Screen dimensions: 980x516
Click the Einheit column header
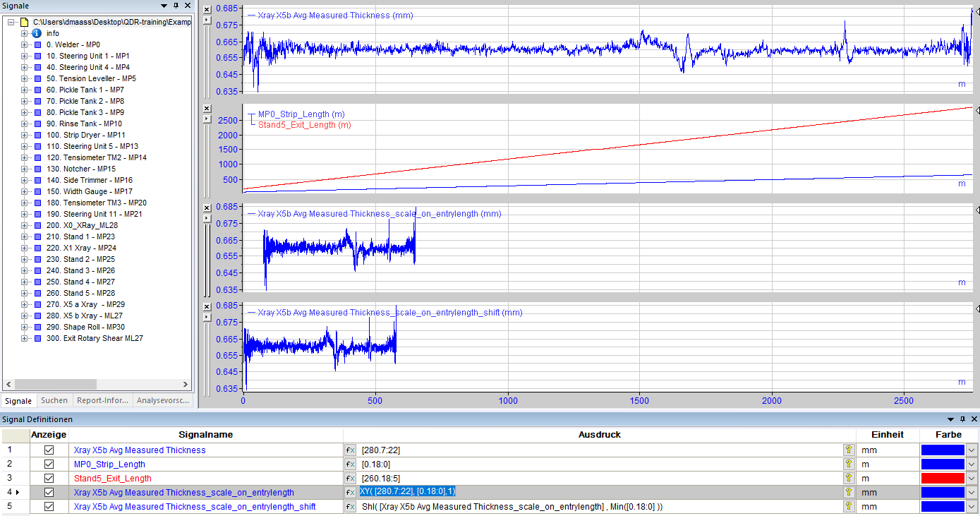[x=887, y=435]
